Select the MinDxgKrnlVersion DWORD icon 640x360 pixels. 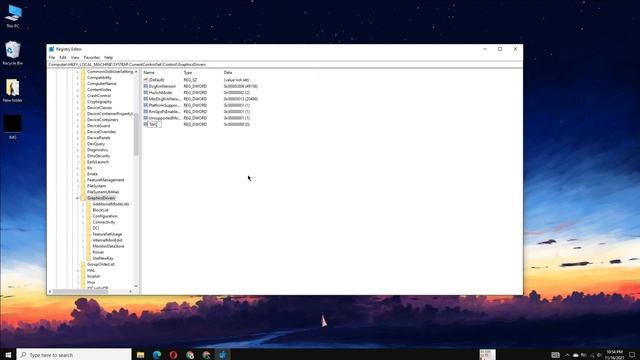point(146,99)
